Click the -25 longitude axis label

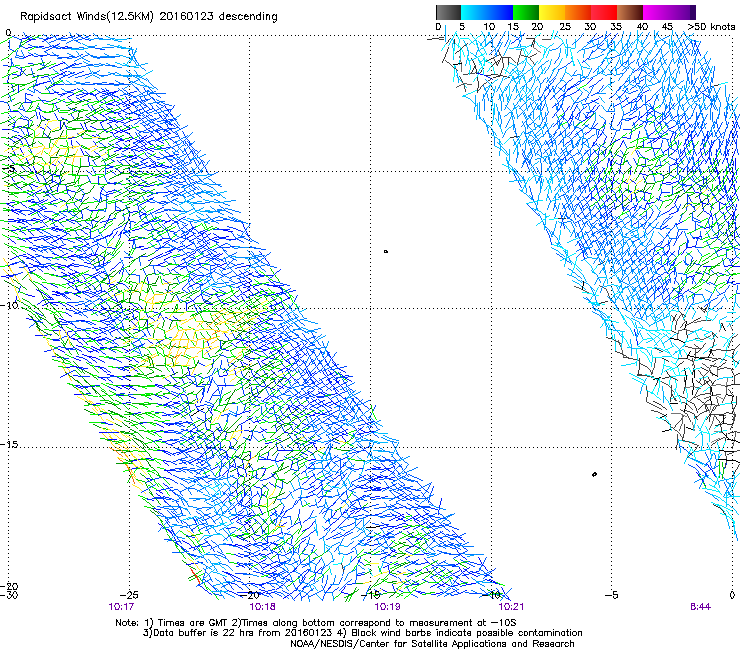coord(128,595)
